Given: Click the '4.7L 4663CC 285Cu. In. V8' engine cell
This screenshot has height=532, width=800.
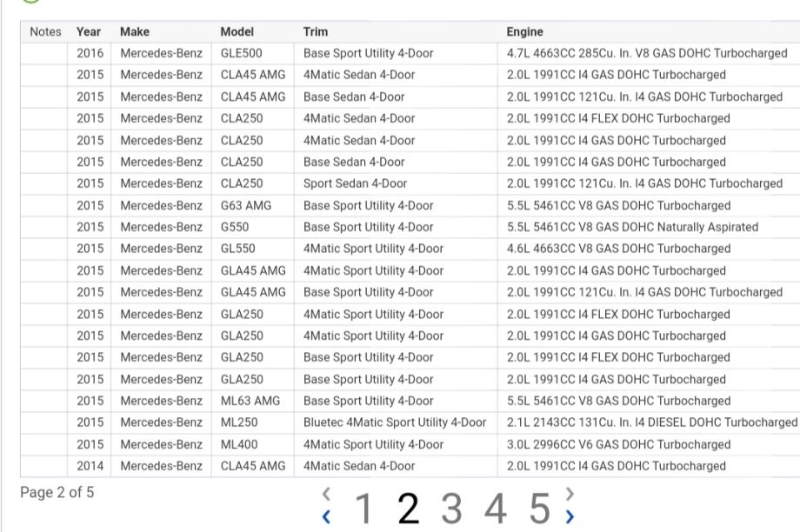Looking at the screenshot, I should tap(649, 53).
